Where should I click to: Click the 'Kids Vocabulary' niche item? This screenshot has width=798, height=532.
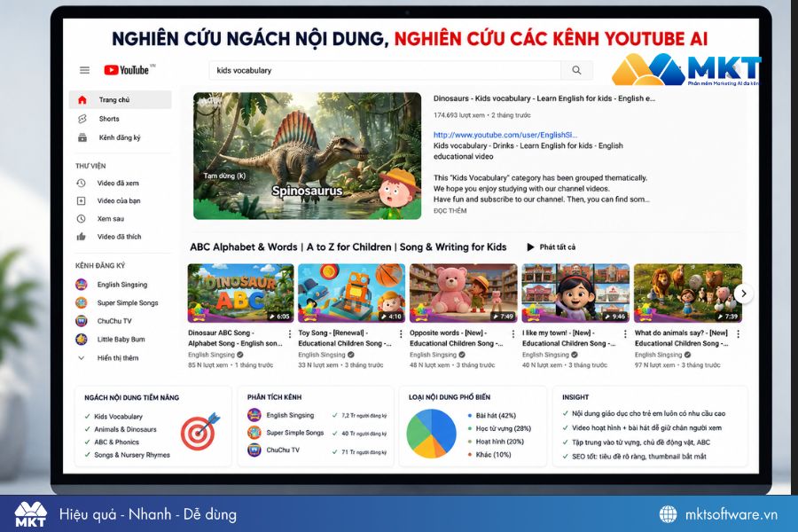[x=118, y=417]
